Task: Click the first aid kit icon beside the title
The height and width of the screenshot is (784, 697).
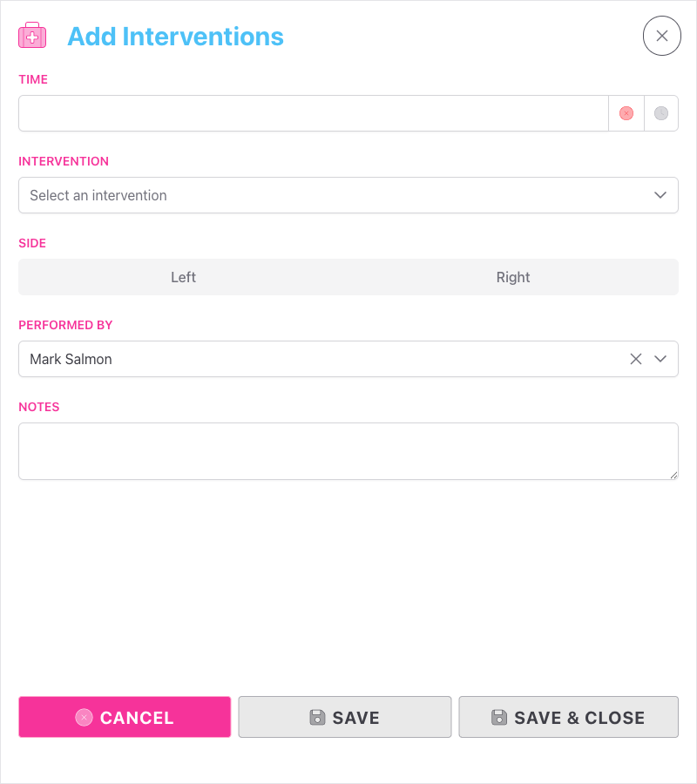Action: 32,35
